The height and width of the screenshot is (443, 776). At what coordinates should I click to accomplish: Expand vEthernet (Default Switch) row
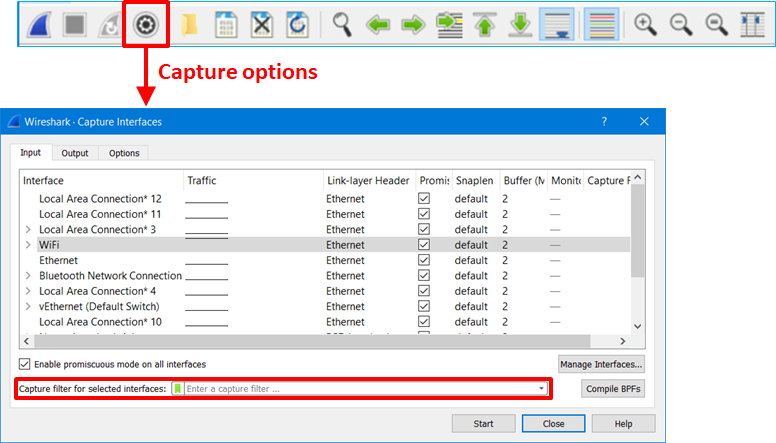point(28,306)
